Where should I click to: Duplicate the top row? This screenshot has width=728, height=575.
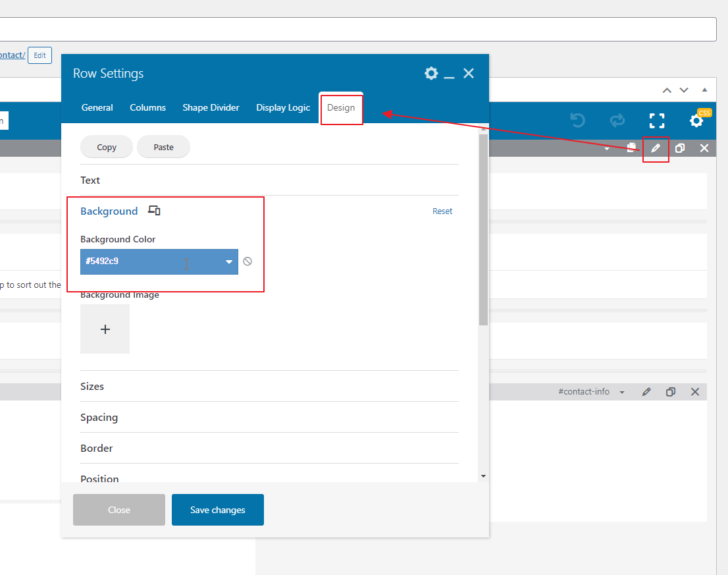click(680, 148)
